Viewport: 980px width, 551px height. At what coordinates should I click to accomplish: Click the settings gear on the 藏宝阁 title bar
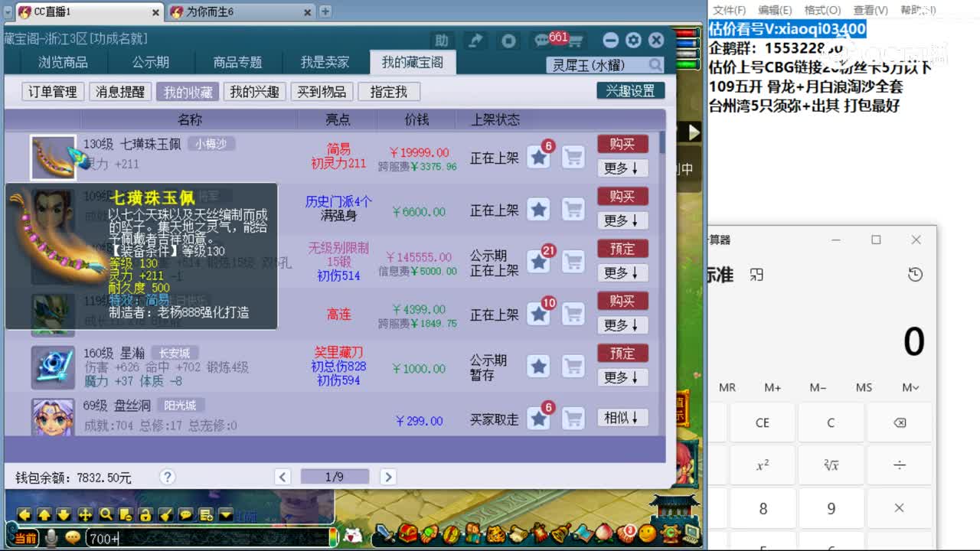click(633, 39)
